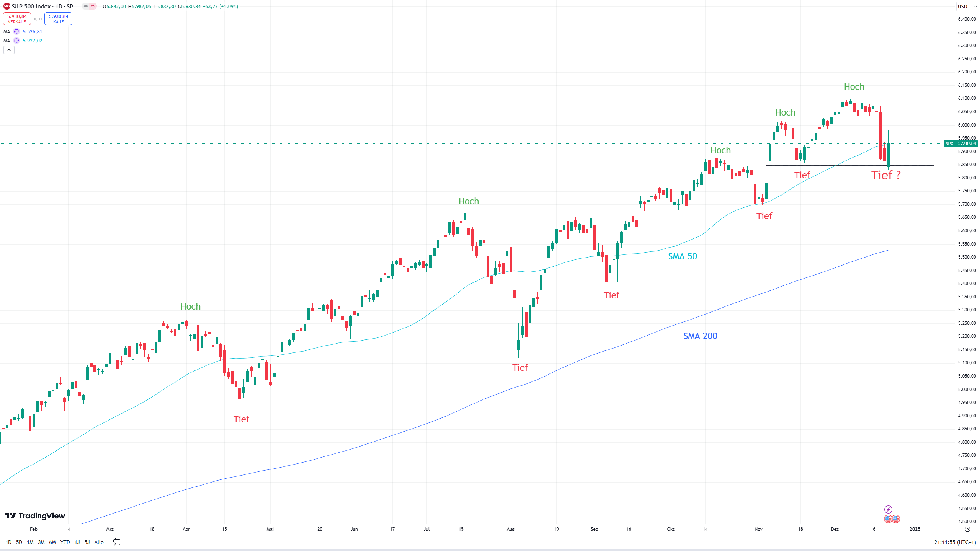This screenshot has width=980, height=551.
Task: Click the spread value 0,00
Action: (x=38, y=19)
